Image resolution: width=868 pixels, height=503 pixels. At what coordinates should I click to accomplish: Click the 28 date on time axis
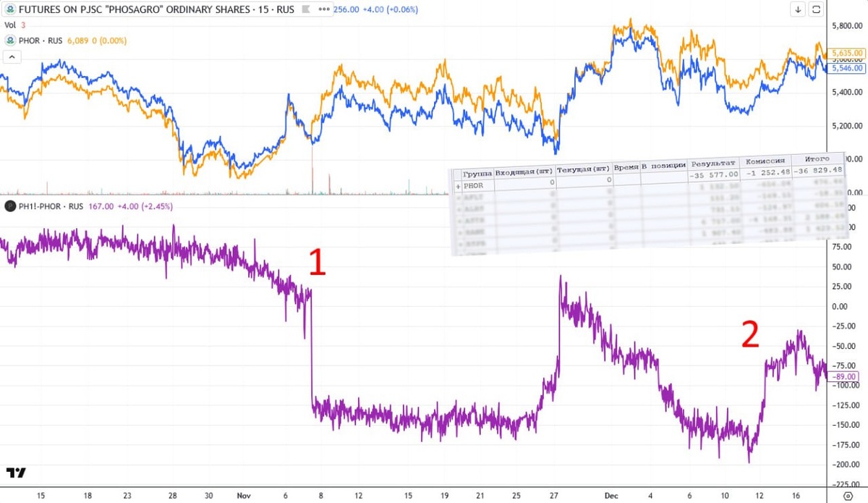tap(173, 496)
